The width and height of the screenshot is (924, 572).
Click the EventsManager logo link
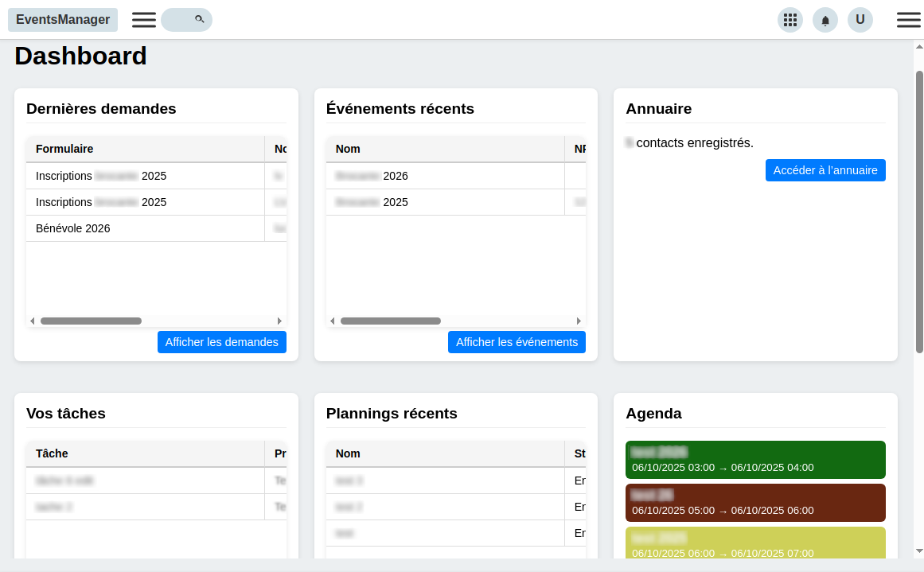pos(63,20)
